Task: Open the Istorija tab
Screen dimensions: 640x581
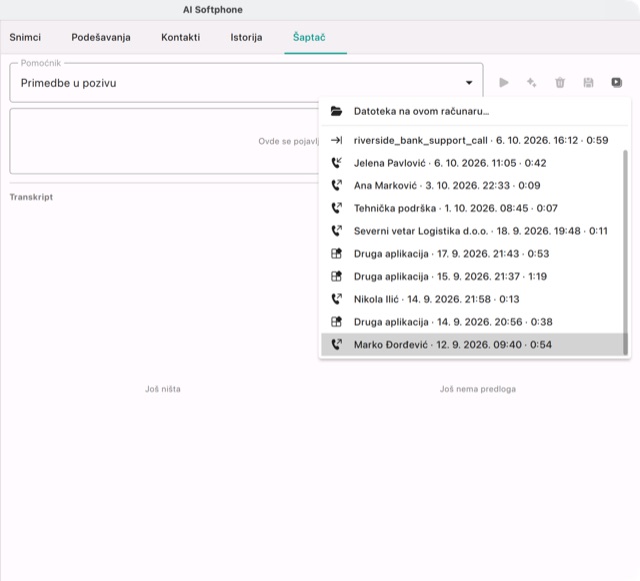Action: pyautogui.click(x=246, y=37)
